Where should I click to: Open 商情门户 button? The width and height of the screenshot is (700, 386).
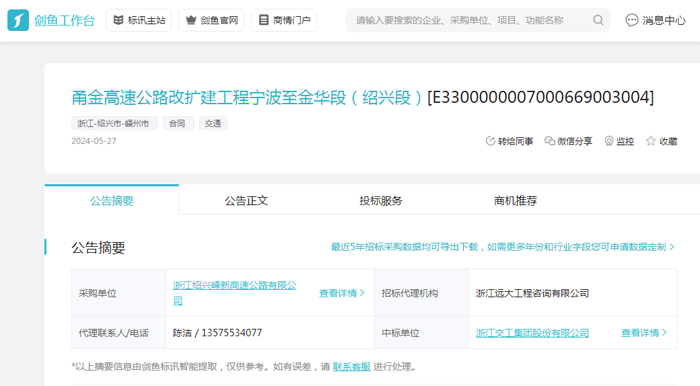tap(284, 20)
